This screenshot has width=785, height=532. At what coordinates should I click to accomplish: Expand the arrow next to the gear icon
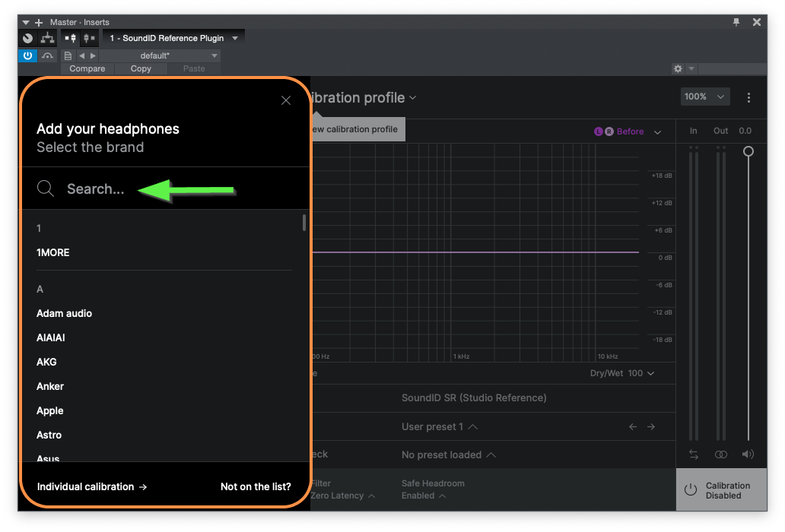[691, 68]
